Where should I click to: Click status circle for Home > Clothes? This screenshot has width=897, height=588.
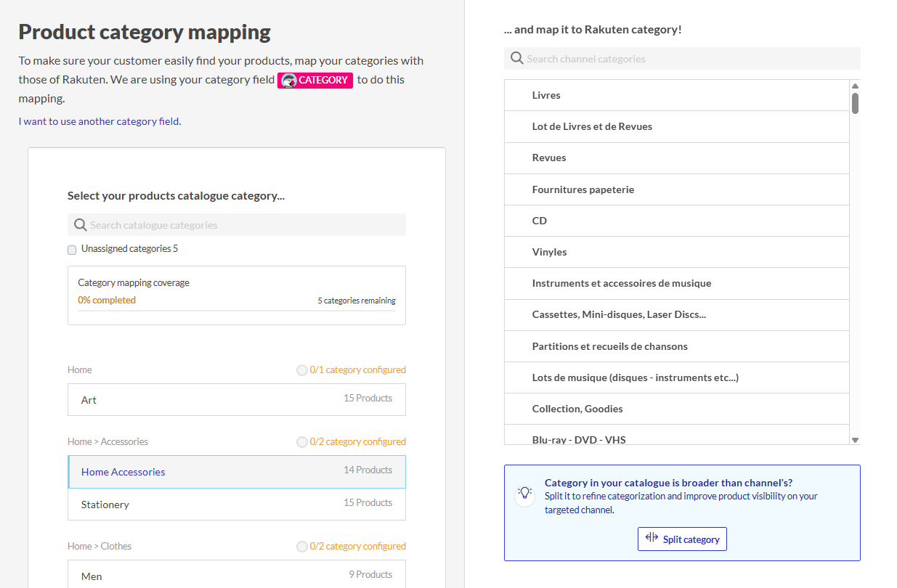pos(301,547)
